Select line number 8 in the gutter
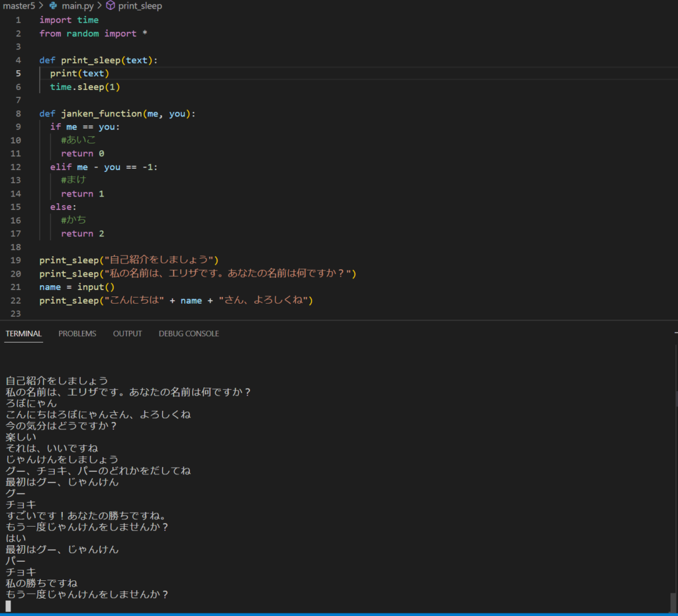 coord(18,114)
